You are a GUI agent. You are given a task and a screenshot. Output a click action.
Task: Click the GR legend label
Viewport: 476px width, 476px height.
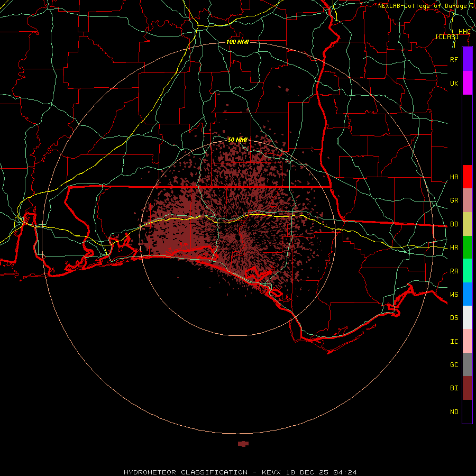[454, 200]
